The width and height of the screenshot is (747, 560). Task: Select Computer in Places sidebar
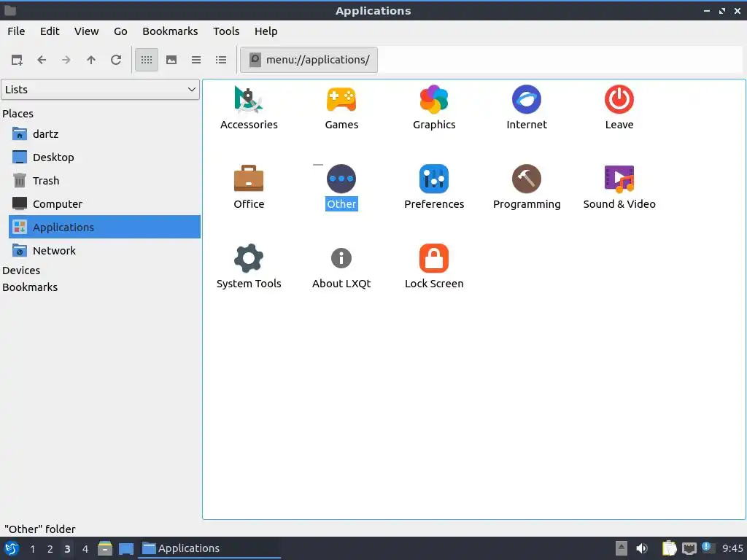[x=104, y=204]
